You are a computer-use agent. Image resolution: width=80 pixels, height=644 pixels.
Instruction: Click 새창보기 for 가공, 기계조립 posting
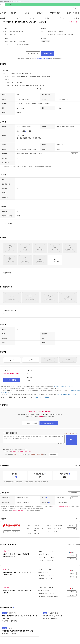point(71,559)
